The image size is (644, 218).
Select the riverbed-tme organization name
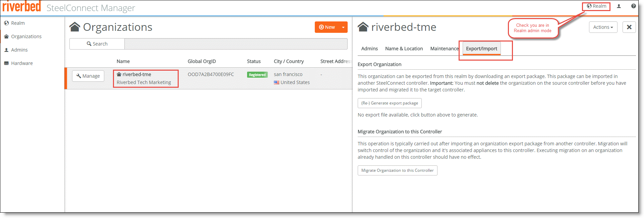(137, 74)
